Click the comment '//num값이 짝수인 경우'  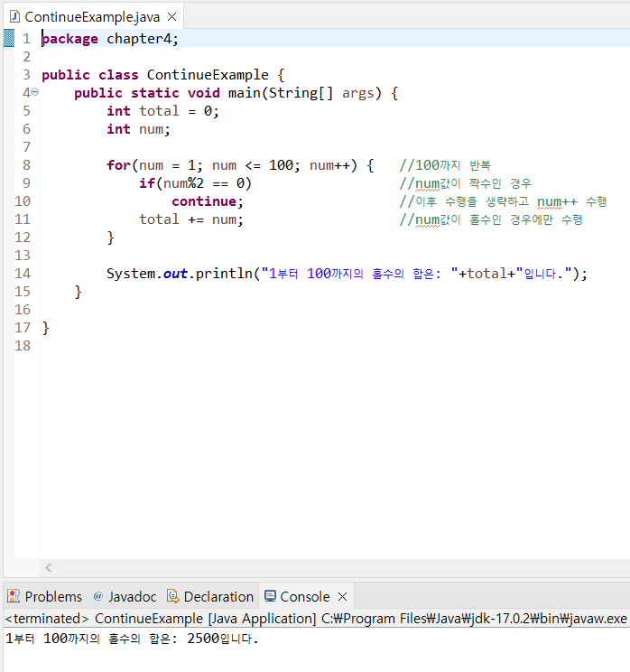point(466,183)
